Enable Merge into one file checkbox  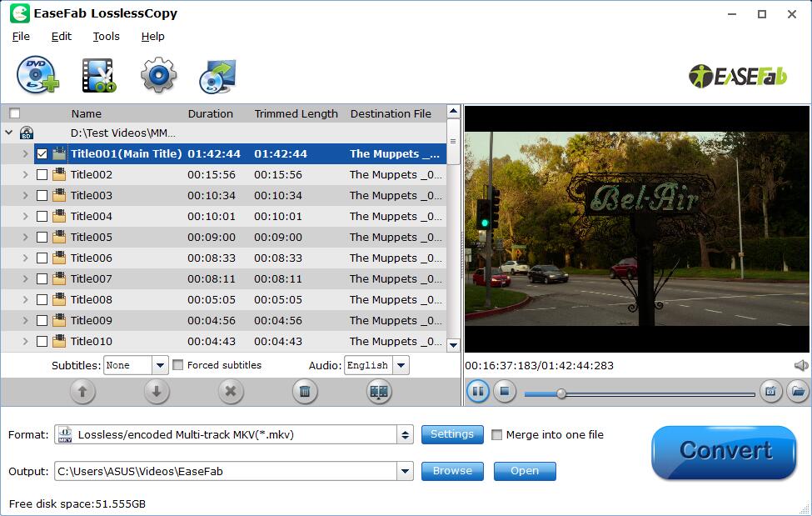[496, 434]
